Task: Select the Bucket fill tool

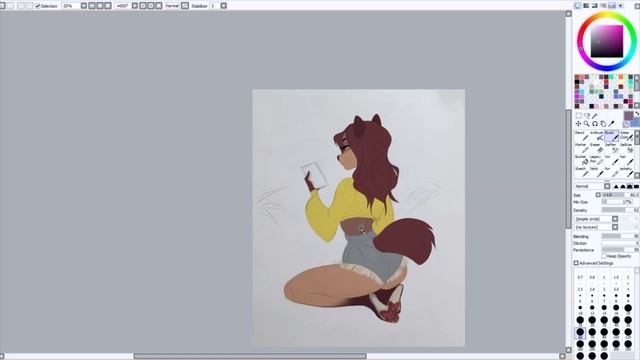Action: [581, 160]
